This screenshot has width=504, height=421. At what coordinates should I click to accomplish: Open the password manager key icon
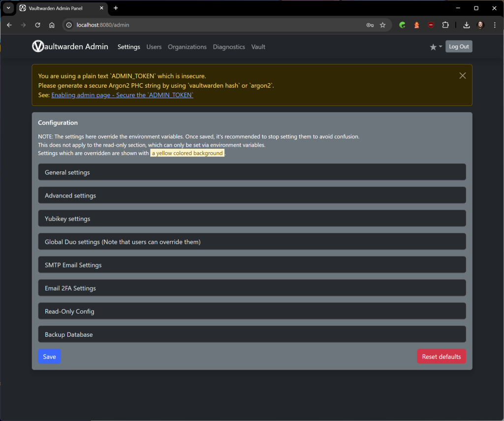[370, 25]
